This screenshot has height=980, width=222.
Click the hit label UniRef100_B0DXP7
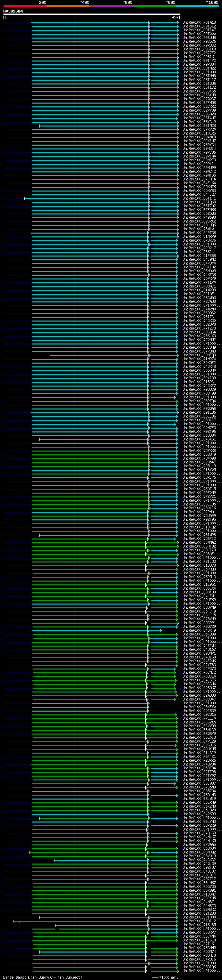click(x=199, y=932)
